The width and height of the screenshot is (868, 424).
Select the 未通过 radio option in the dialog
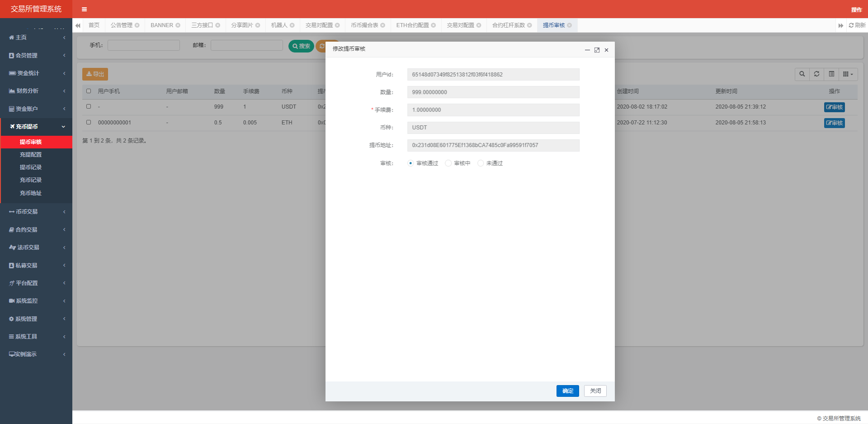click(x=481, y=163)
